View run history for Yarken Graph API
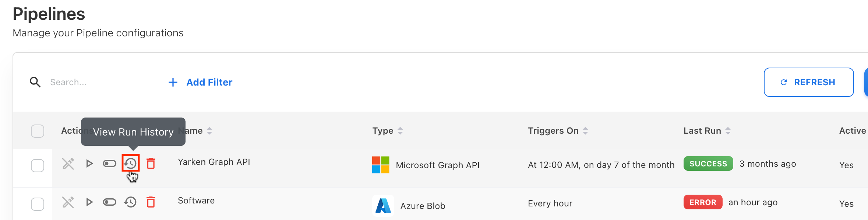The height and width of the screenshot is (220, 868). pos(131,163)
